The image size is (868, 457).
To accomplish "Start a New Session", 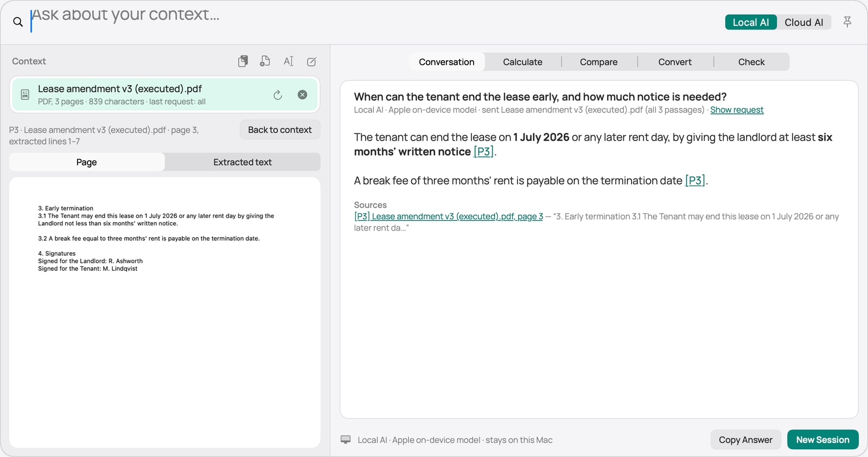I will pyautogui.click(x=822, y=440).
